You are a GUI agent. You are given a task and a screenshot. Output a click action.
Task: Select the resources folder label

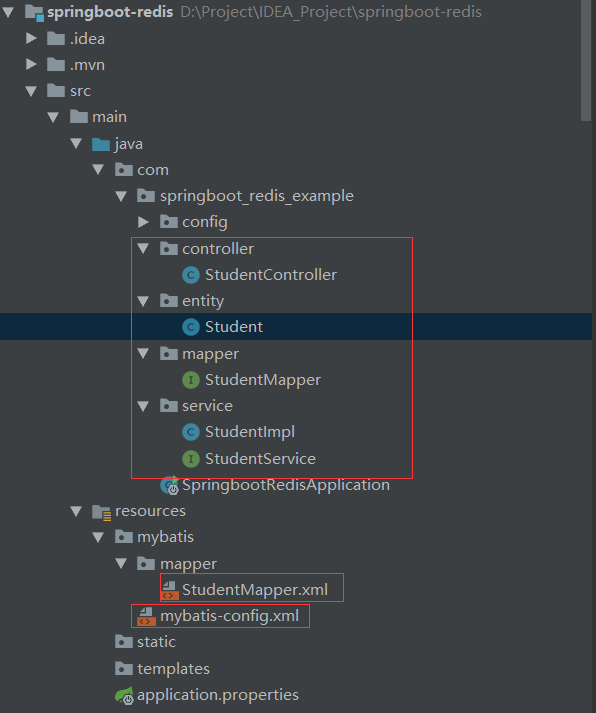(x=150, y=511)
